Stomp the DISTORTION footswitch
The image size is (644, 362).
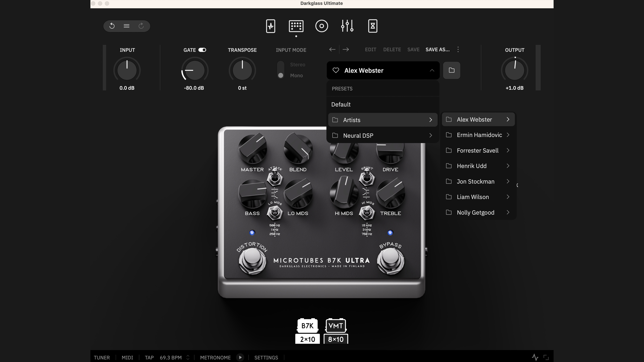point(252,261)
